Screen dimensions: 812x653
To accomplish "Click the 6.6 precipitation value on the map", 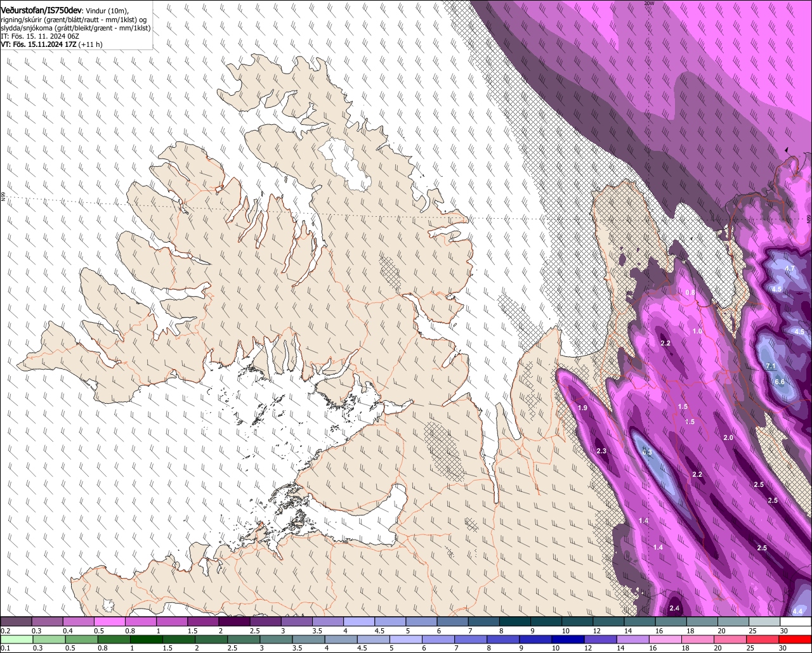I will coord(780,382).
